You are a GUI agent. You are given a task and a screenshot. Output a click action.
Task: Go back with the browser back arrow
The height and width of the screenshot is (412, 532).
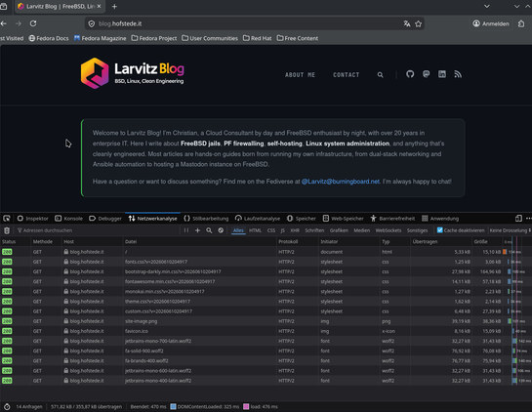click(x=3, y=23)
